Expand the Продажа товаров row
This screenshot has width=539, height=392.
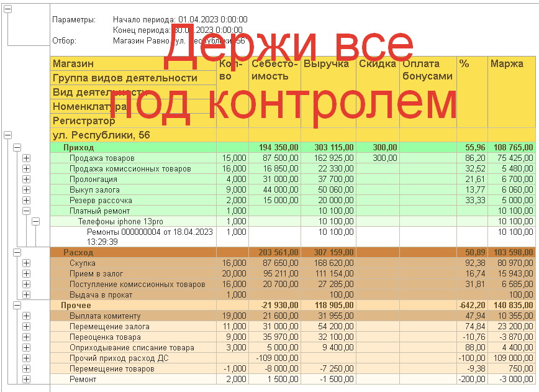point(26,158)
